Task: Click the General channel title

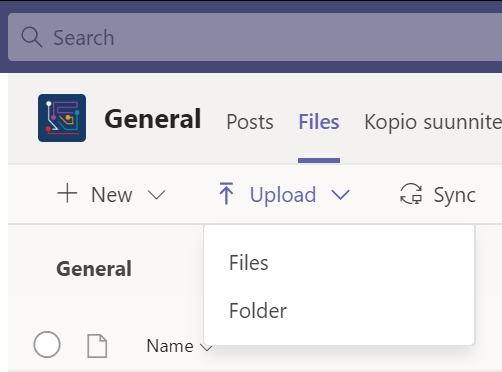Action: pos(153,119)
